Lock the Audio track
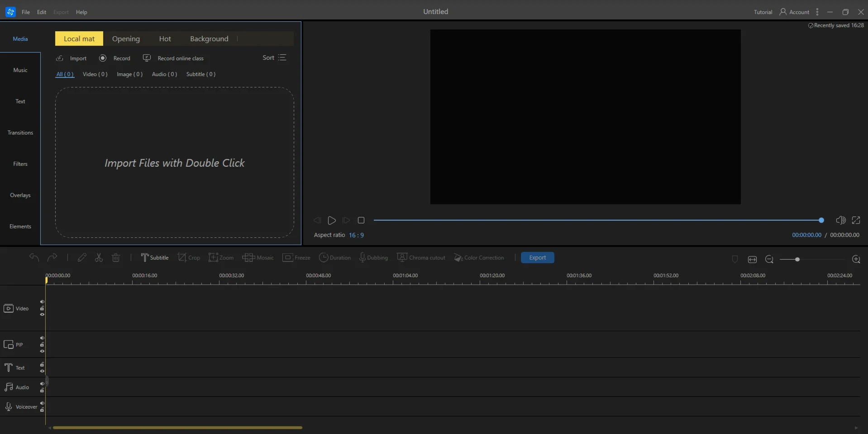This screenshot has height=434, width=868. (x=42, y=390)
